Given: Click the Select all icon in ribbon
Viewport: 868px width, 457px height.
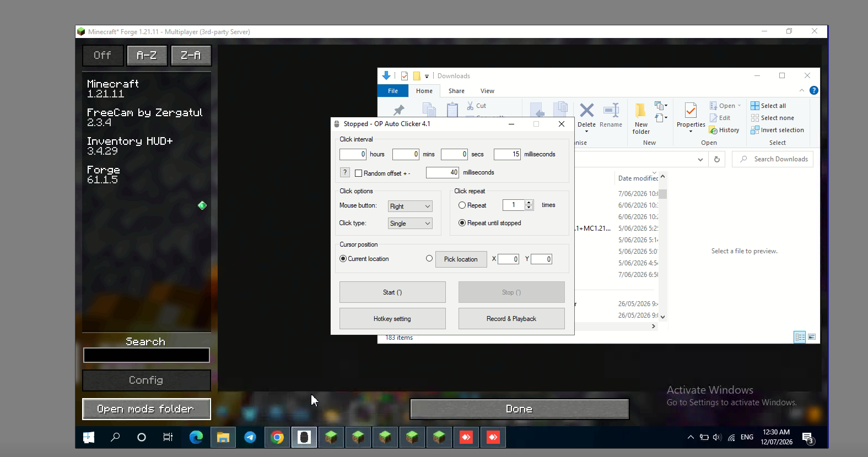Looking at the screenshot, I should [x=755, y=106].
